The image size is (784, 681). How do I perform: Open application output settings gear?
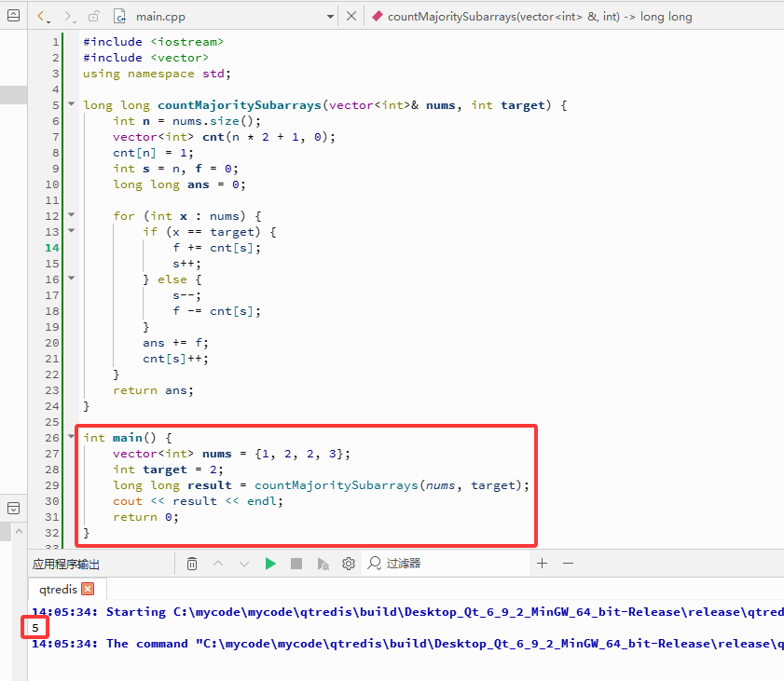point(349,564)
